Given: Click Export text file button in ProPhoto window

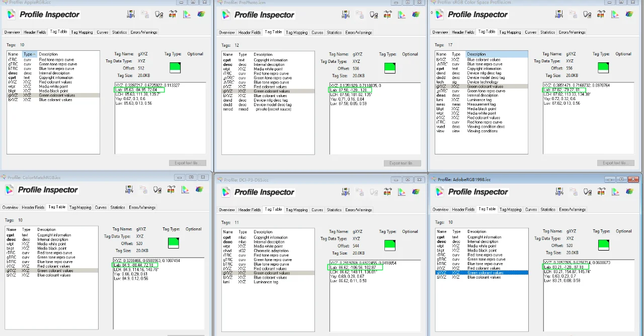Looking at the screenshot, I should click(x=402, y=162).
